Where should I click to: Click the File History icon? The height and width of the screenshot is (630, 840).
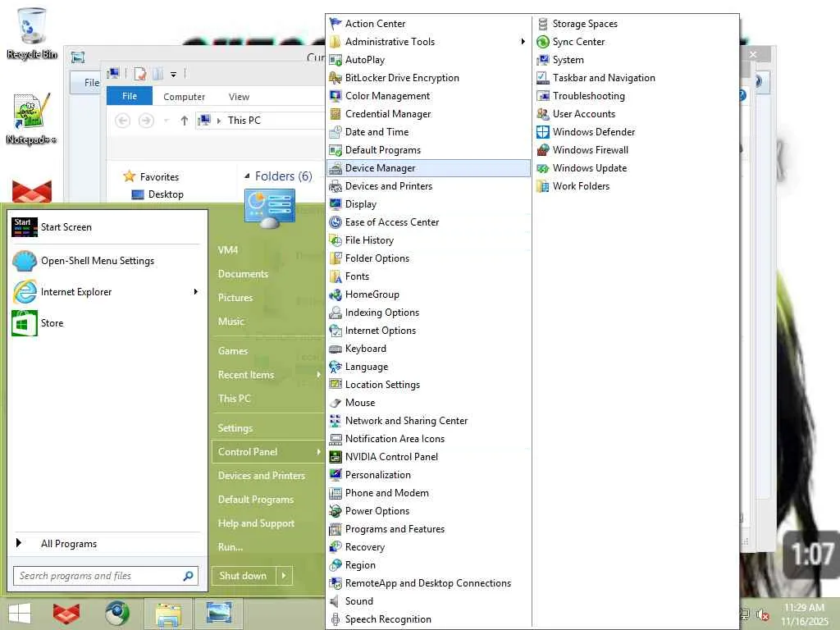pos(336,240)
